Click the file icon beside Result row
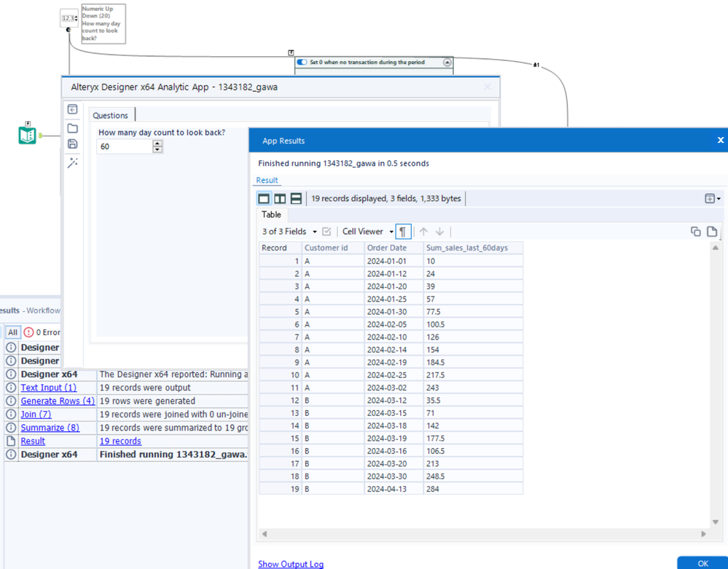Screen dimensions: 728x569 pos(11,441)
